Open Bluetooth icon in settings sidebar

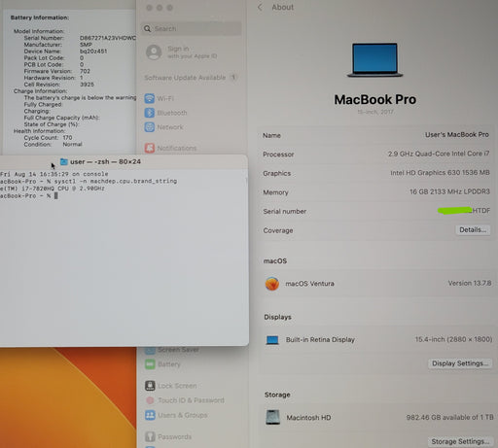tap(150, 113)
